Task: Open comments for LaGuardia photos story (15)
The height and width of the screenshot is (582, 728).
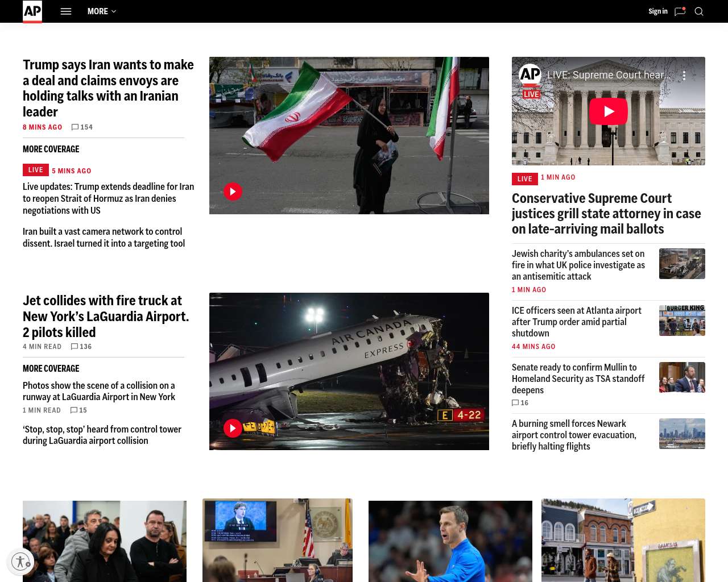Action: point(78,410)
